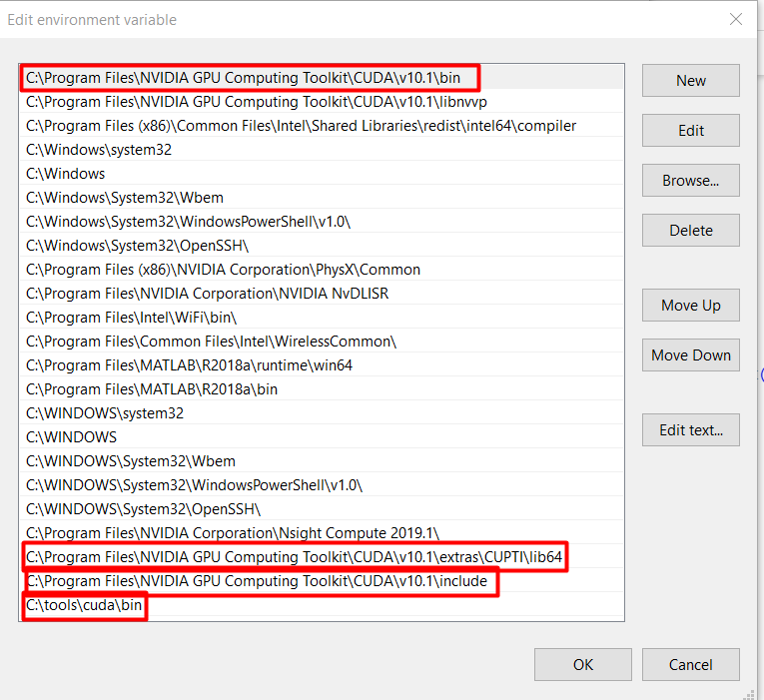This screenshot has height=700, width=764.
Task: Select C:\Windows\system32 entry
Action: (322, 149)
